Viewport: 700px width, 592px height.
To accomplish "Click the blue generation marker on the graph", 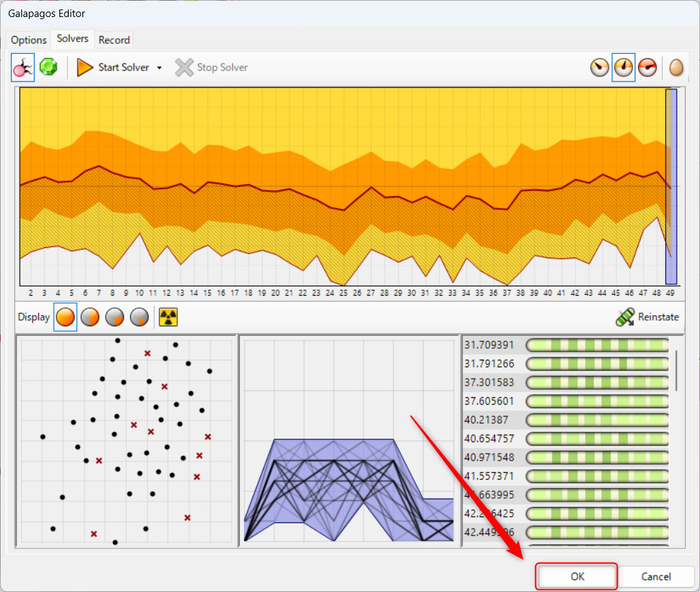I will pyautogui.click(x=670, y=187).
